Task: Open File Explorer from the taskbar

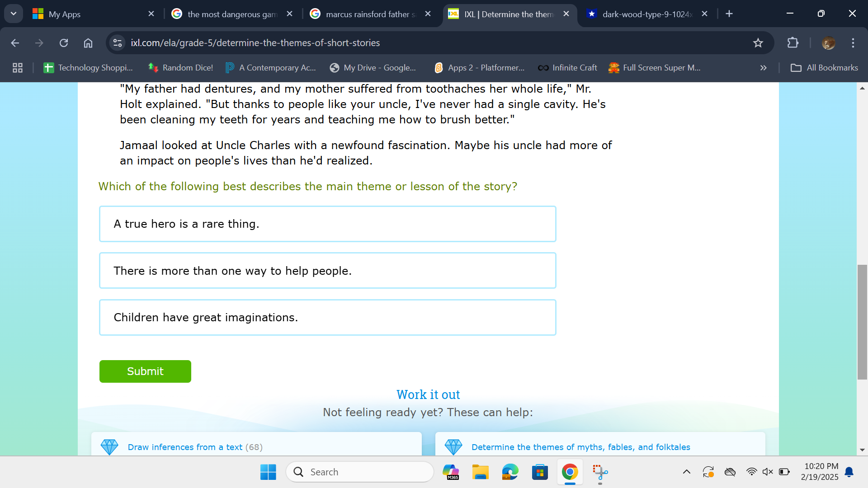Action: click(480, 472)
